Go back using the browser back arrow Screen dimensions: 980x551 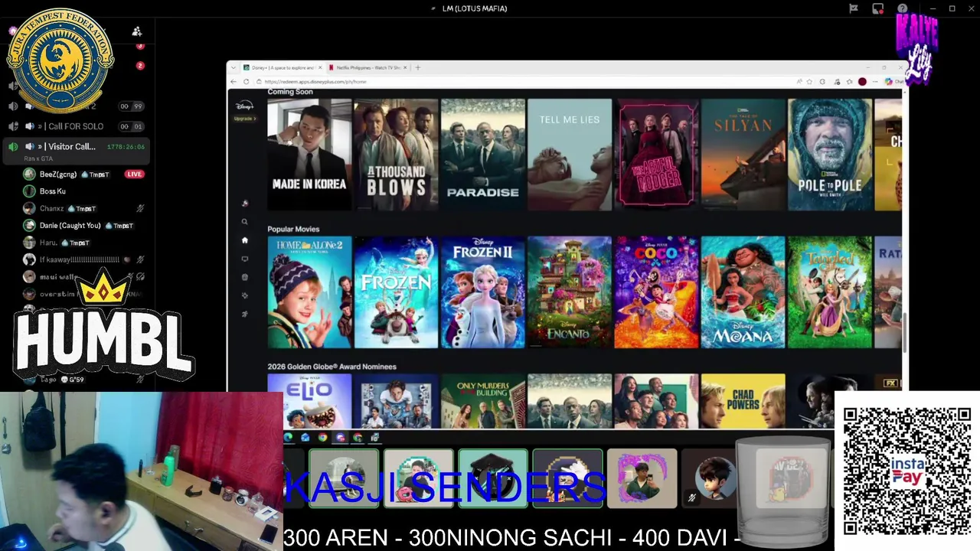(x=235, y=81)
